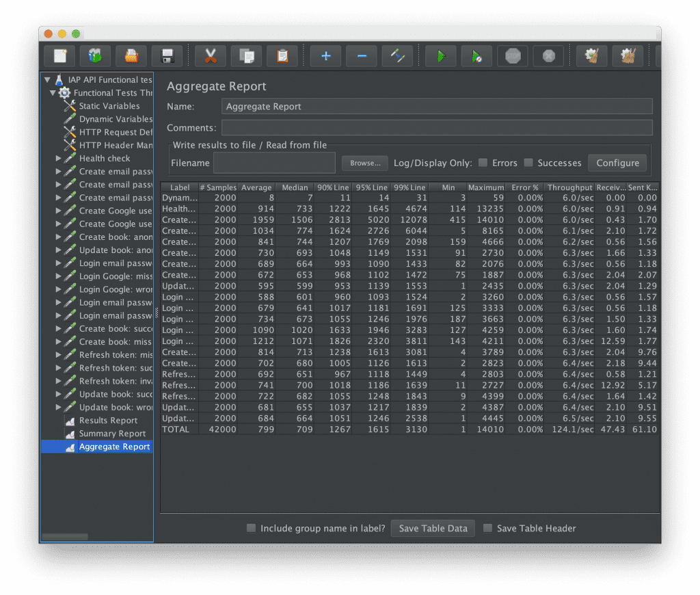
Task: Click the Browse button for the results file
Action: [364, 163]
